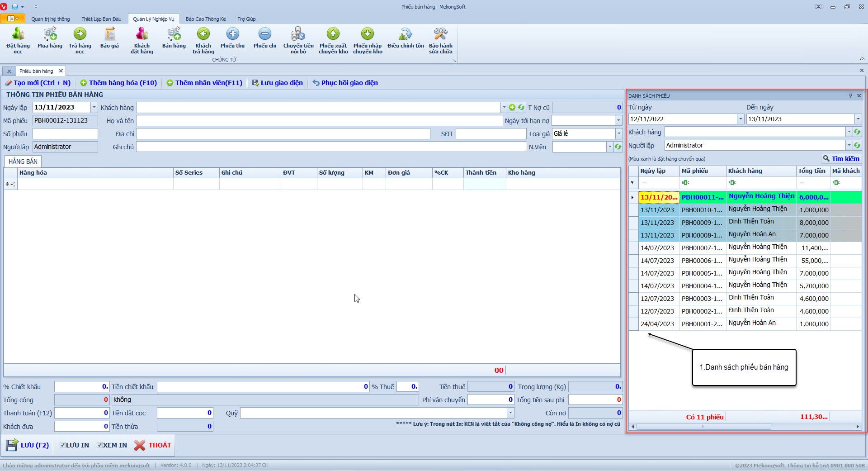Open the Quản trị hệ thống tab
This screenshot has height=471, width=868.
pos(51,19)
